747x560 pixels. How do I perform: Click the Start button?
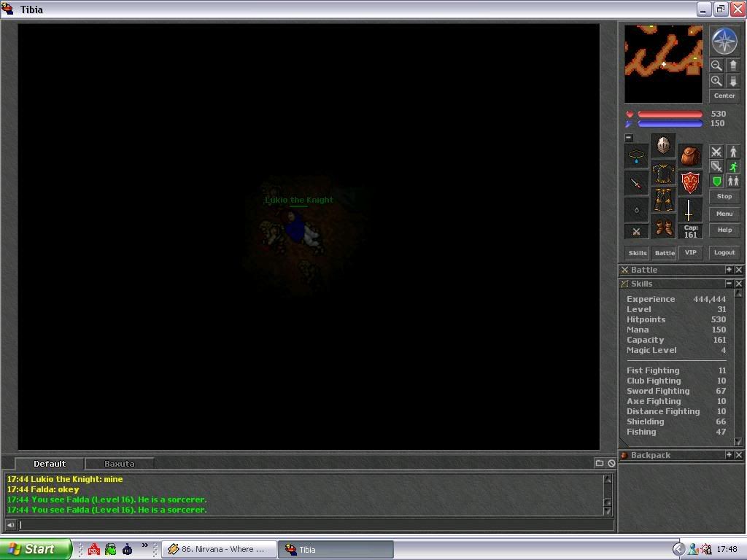click(x=35, y=549)
